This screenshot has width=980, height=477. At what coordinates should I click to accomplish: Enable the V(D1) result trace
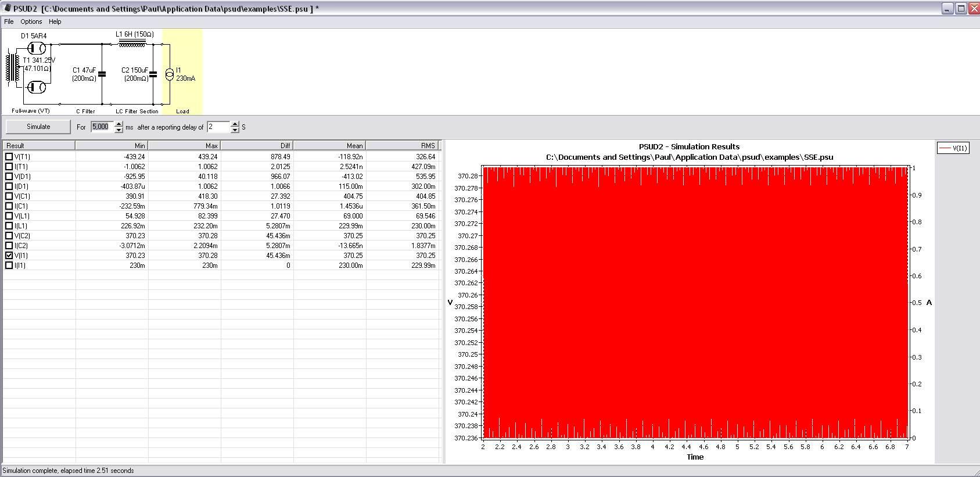click(9, 177)
